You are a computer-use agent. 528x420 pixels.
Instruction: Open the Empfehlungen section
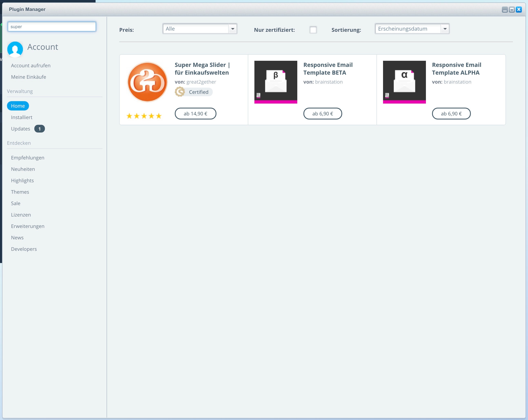coord(28,158)
